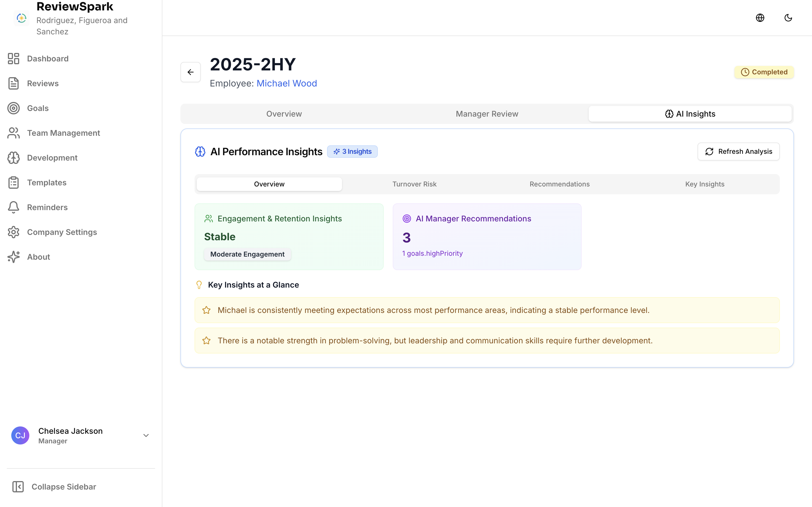The width and height of the screenshot is (812, 507).
Task: Open Michael Wood's employee profile
Action: pyautogui.click(x=286, y=83)
